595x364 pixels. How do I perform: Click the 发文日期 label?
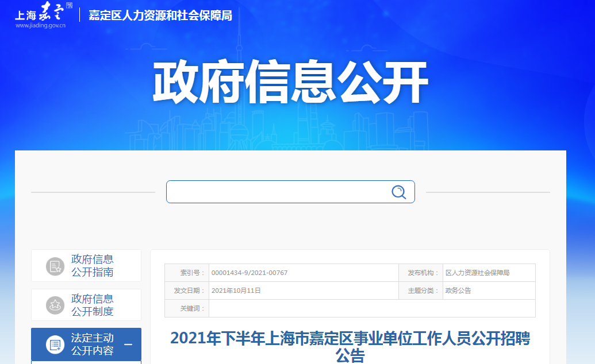[x=189, y=291]
